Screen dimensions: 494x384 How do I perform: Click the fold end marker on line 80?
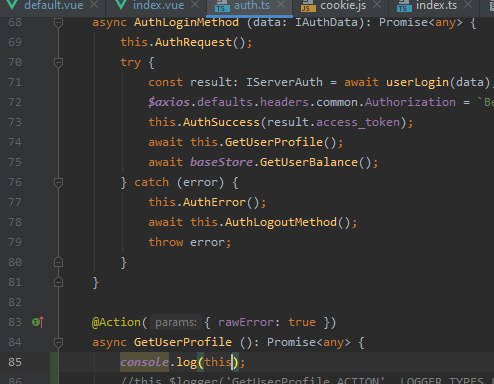[x=58, y=262]
